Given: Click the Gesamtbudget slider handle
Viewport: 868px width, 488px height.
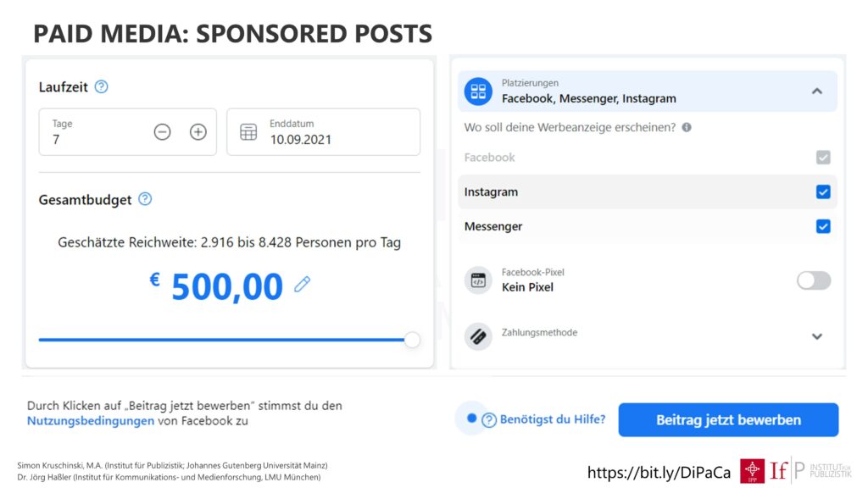Looking at the screenshot, I should 412,340.
